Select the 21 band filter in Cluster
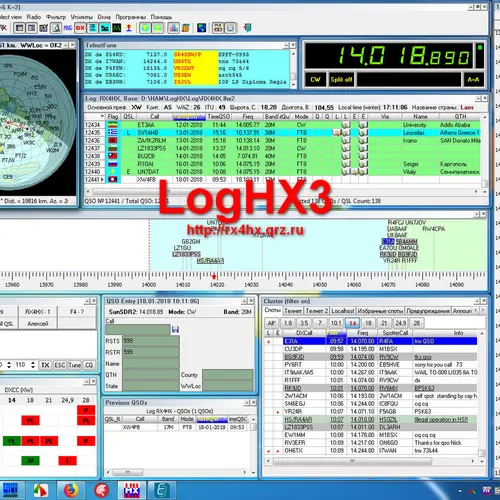 384,323
